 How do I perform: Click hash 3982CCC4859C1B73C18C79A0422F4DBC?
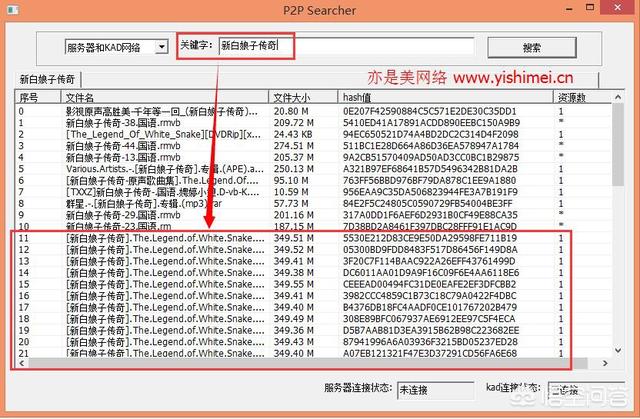point(429,295)
